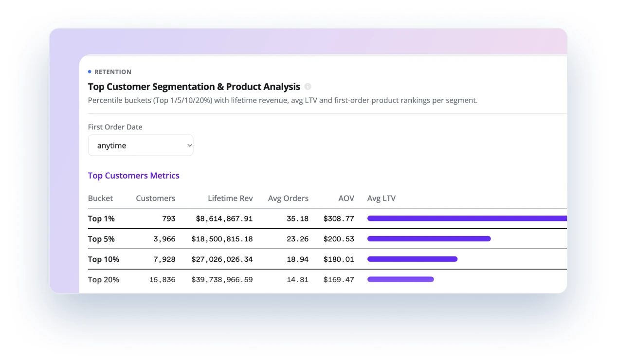Click lifetime revenue $27,026,026.34
Viewport: 617px width, 364px height.
[x=222, y=259]
